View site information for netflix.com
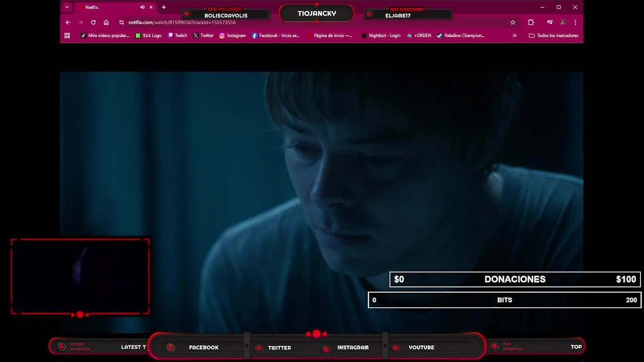644x362 pixels. point(121,23)
